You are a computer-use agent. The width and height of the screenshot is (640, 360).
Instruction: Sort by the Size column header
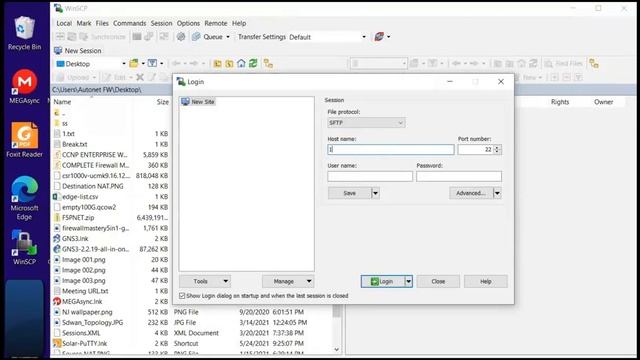[x=162, y=102]
